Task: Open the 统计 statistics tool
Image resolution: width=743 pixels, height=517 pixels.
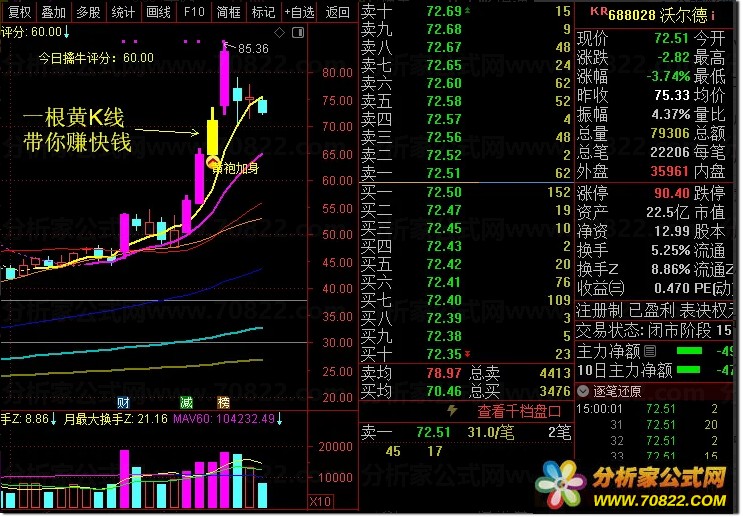Action: pos(123,12)
